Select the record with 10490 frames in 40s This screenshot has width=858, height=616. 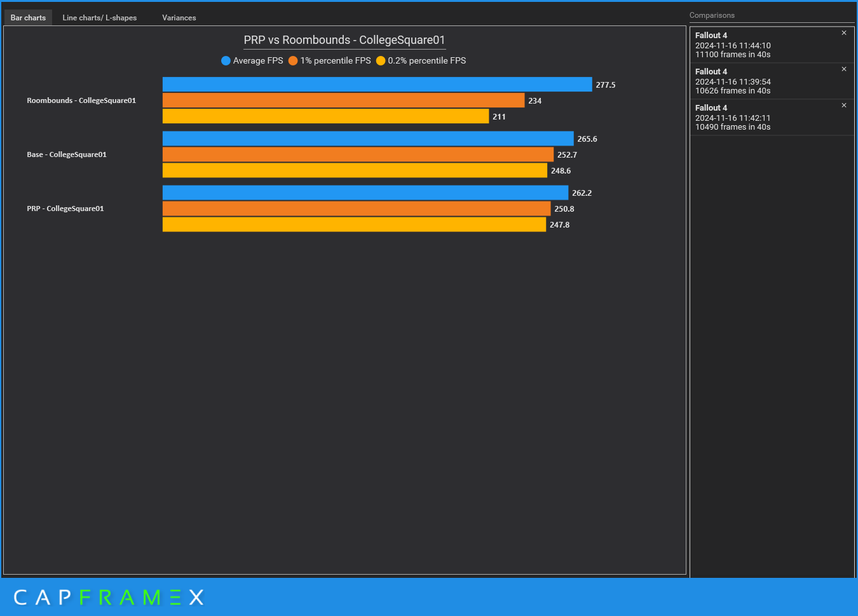[772, 117]
